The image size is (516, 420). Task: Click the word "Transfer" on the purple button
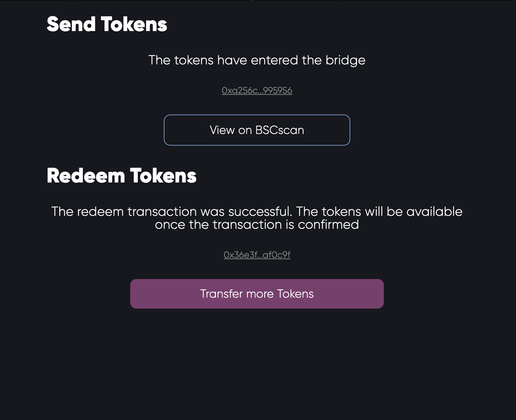coord(221,294)
